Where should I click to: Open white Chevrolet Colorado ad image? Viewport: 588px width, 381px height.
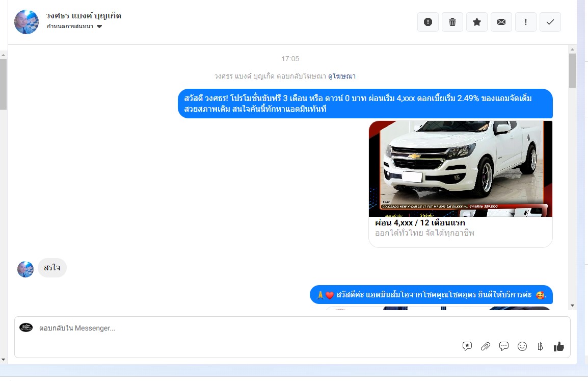click(x=461, y=168)
